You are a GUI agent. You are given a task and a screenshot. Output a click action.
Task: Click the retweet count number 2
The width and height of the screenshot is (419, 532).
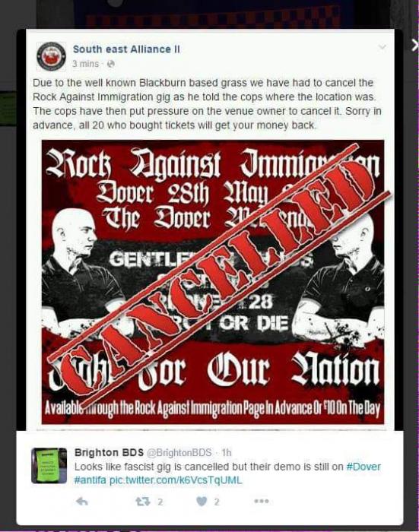tap(160, 502)
